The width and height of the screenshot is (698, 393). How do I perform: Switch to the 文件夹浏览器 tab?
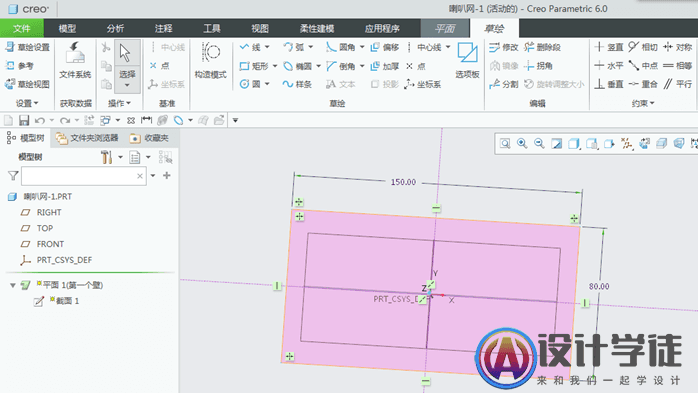[x=87, y=138]
